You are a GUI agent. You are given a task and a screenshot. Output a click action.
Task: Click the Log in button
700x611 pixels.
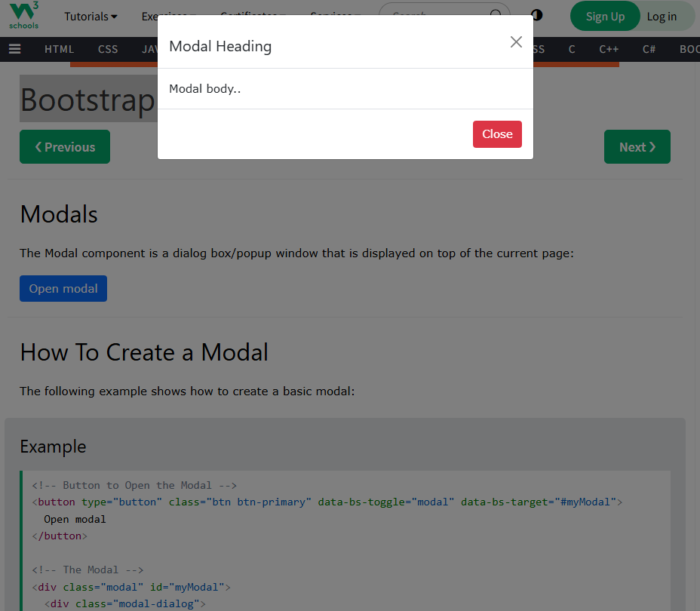(662, 17)
